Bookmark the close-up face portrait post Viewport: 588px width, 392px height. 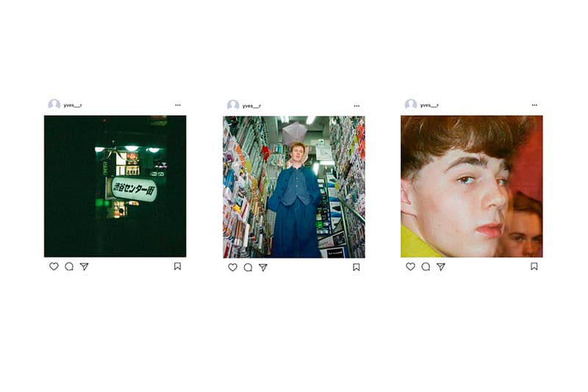point(534,266)
